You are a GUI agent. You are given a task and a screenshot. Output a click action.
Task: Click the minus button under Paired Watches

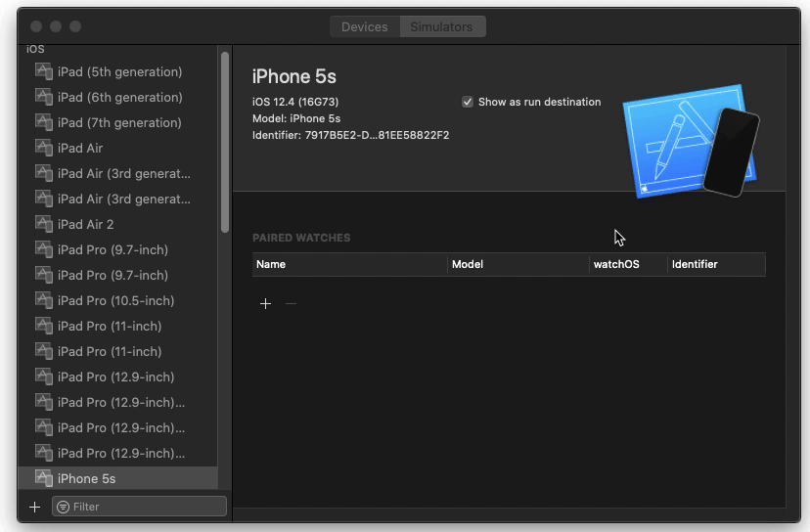291,304
